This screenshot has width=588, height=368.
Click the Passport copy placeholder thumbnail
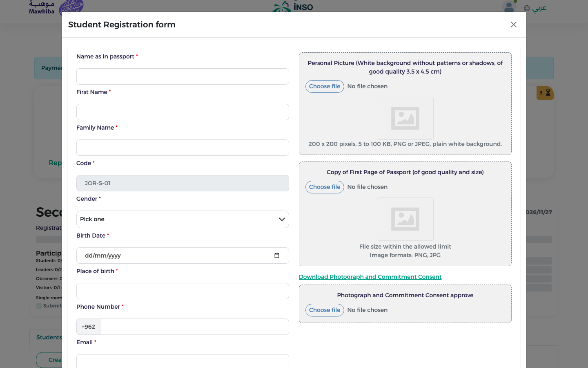(405, 219)
